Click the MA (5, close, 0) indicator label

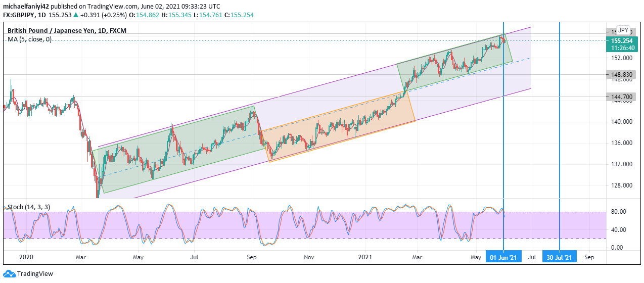pos(29,39)
